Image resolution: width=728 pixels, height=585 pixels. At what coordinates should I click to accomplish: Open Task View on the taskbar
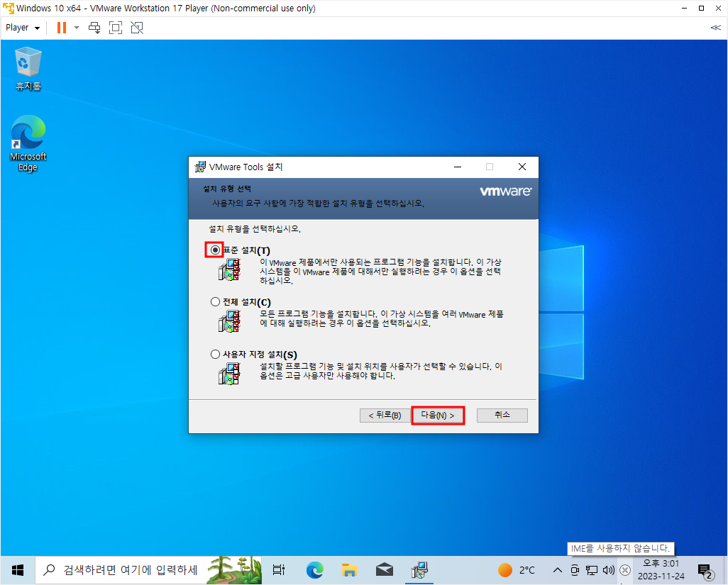pyautogui.click(x=279, y=570)
